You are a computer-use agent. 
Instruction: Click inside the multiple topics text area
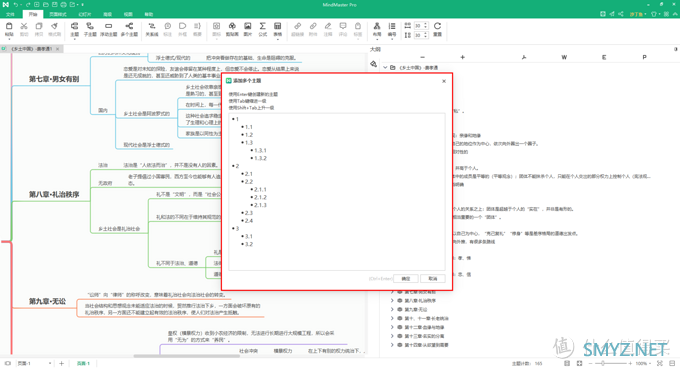[337, 192]
